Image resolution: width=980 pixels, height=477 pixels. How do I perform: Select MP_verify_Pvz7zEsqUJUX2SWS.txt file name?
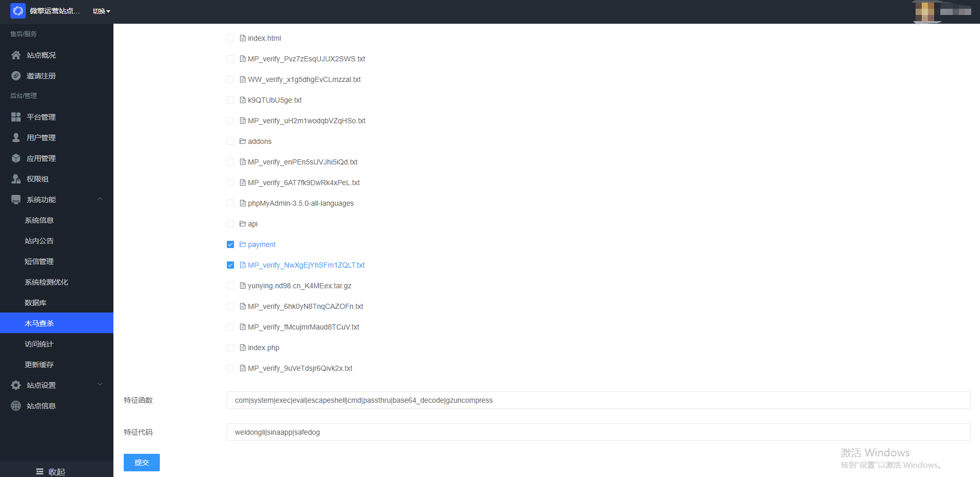coord(306,59)
